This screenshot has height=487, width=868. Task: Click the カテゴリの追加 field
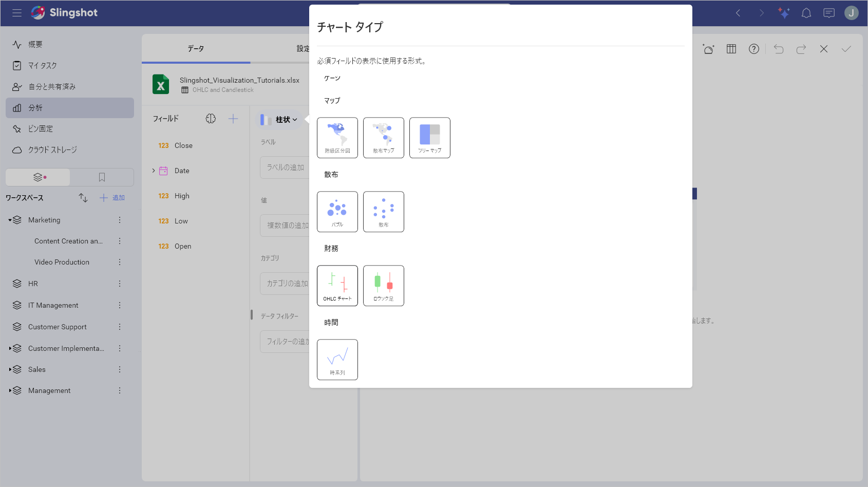(285, 284)
